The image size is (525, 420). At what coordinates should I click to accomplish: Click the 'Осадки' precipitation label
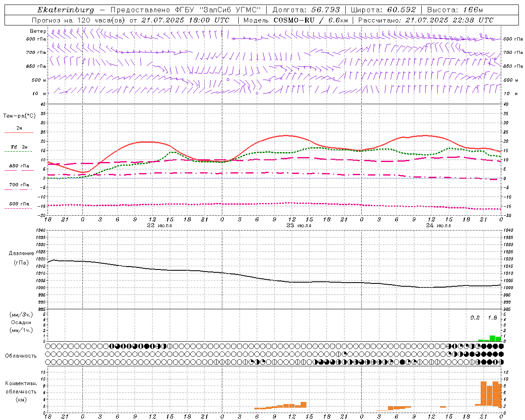[21, 322]
